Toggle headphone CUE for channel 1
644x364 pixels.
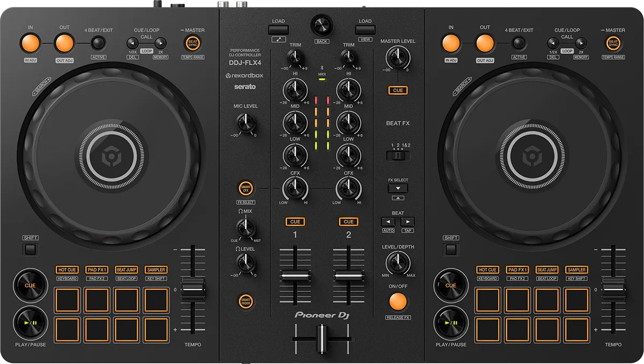coord(295,221)
